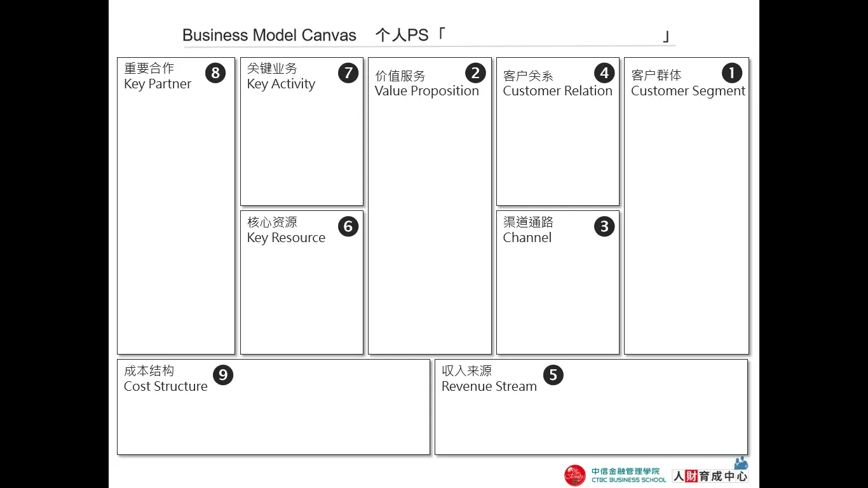Click the number 9 Cost Structure badge

pos(223,375)
